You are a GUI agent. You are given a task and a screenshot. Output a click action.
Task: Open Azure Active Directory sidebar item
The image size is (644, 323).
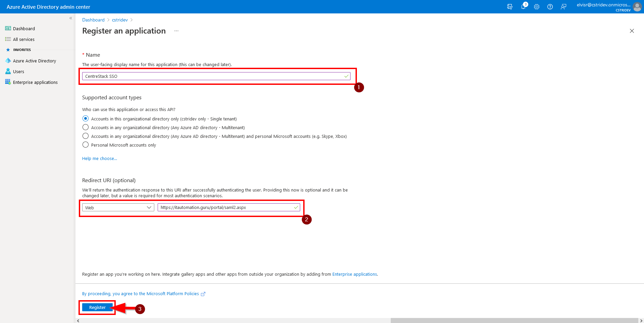click(35, 61)
